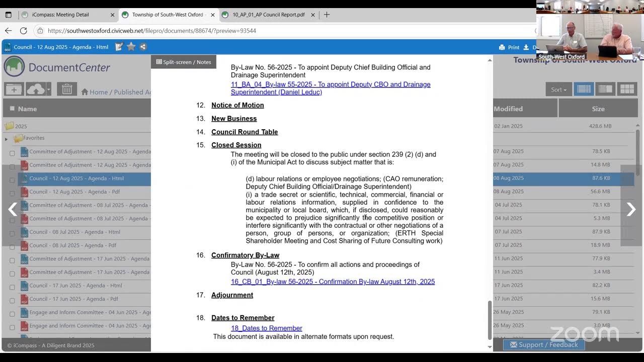Check Council 17 Jun 2025 Agenda Html checkbox
644x362 pixels.
click(12, 287)
